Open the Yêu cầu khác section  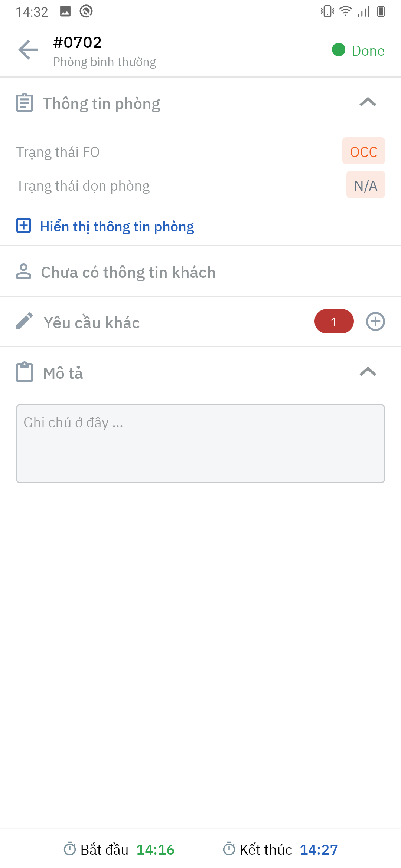[91, 323]
